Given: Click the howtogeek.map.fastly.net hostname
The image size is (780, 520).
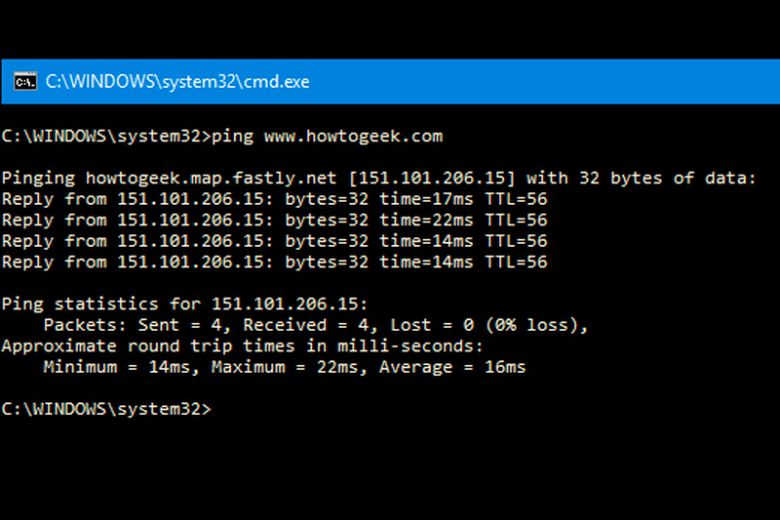Looking at the screenshot, I should [x=211, y=178].
